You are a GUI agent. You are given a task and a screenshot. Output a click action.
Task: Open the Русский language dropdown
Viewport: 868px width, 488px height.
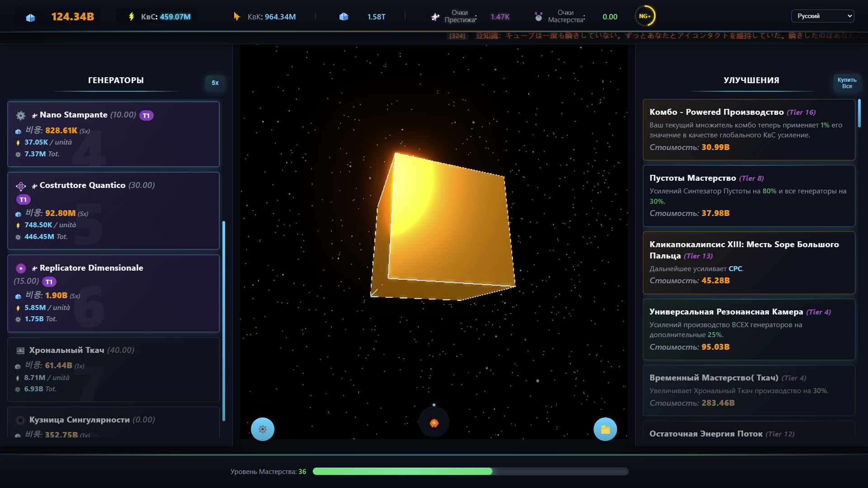(x=822, y=16)
